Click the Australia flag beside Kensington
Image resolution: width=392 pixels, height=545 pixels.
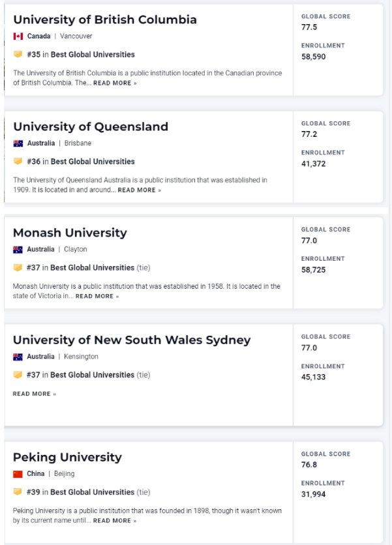[x=18, y=357]
